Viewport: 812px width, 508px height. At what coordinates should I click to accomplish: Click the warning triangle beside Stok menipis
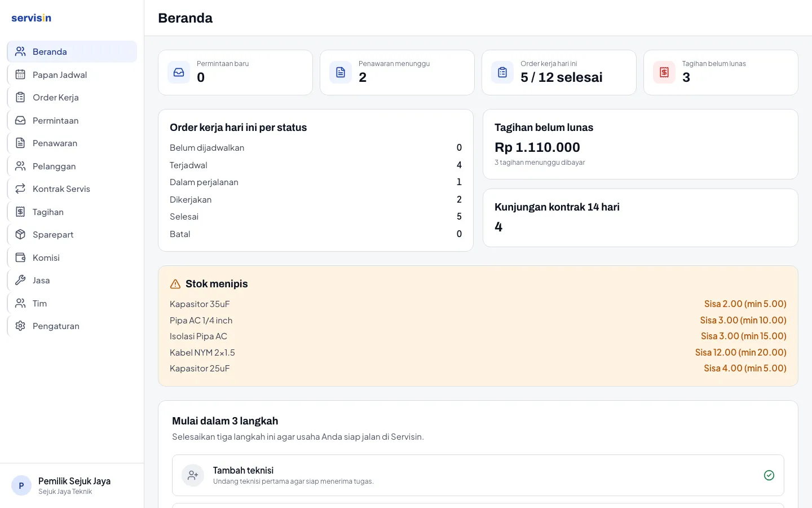(x=175, y=284)
